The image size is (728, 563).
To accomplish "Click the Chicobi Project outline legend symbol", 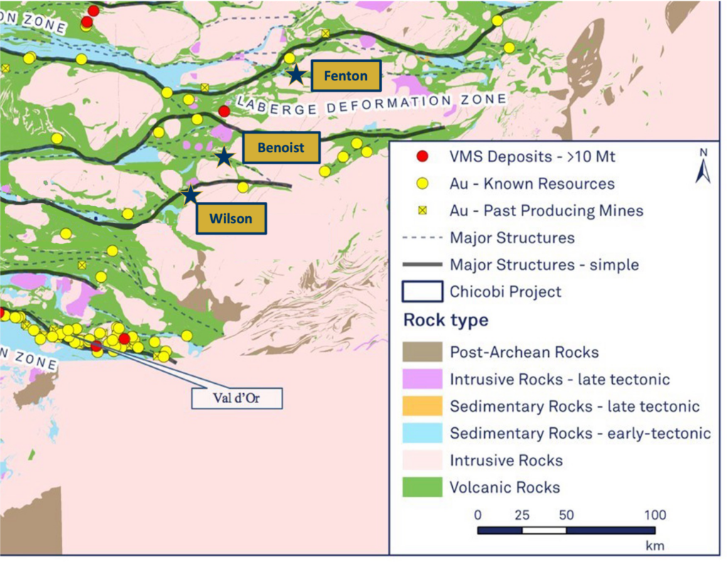I will 422,292.
